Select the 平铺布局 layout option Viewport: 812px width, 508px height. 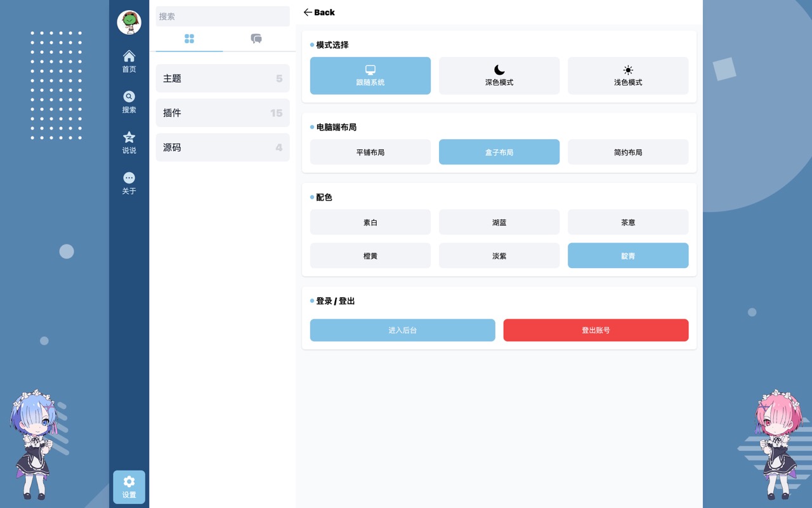370,152
